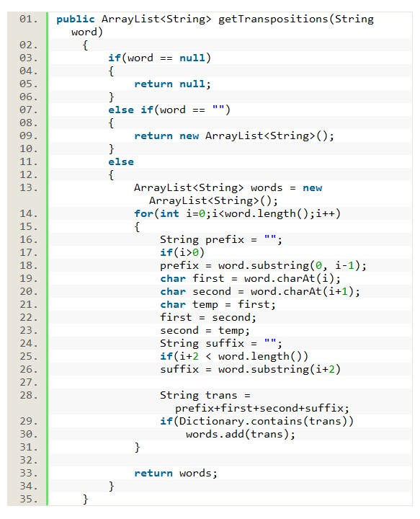
Task: Click 'word.substring(i+2)' on line 26
Action: 279,369
